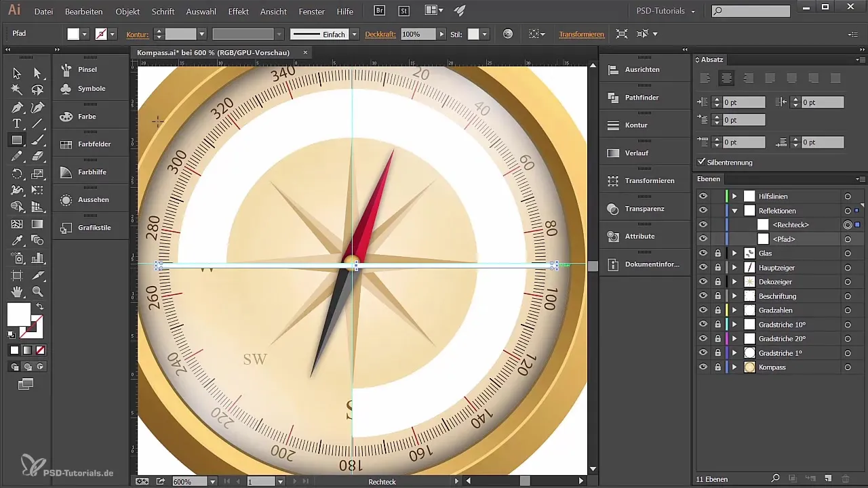Expand the Glas layer
Screen dimensions: 868x488
tap(734, 253)
